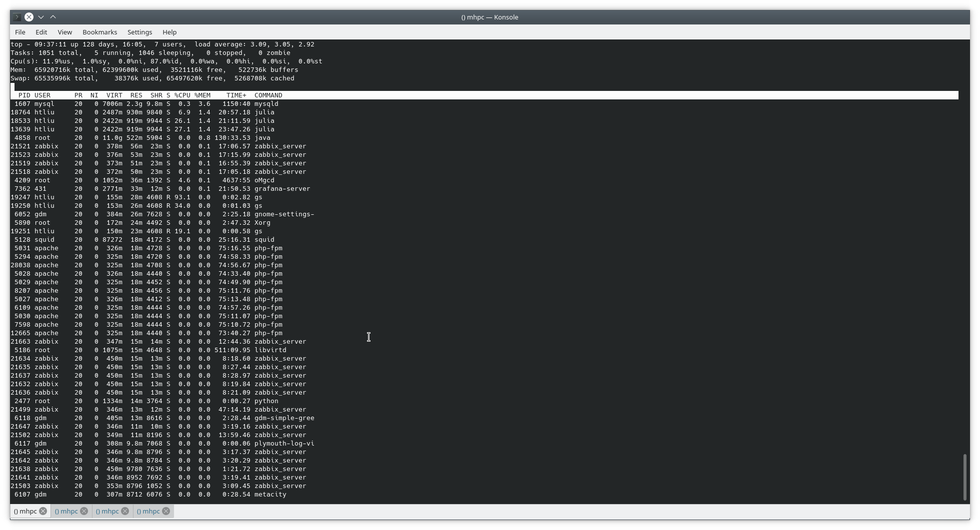Switch to the second mhpc tab
980x530 pixels.
(x=67, y=511)
